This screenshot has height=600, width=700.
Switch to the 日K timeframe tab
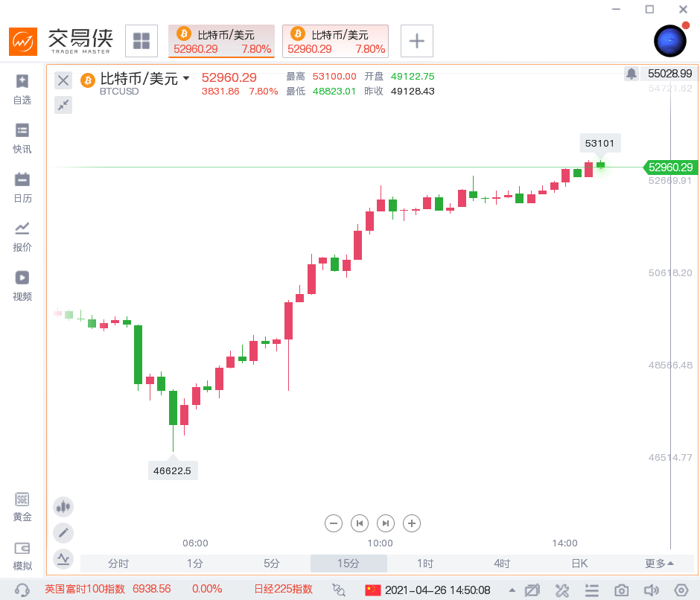[x=579, y=564]
